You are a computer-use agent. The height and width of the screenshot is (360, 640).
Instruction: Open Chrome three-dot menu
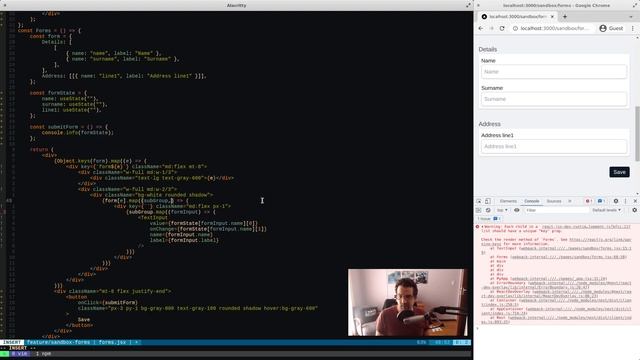[x=633, y=28]
